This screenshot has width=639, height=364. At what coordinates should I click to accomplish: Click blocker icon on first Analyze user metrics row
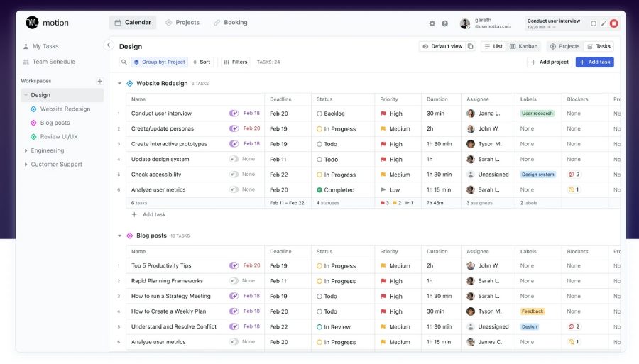(572, 189)
